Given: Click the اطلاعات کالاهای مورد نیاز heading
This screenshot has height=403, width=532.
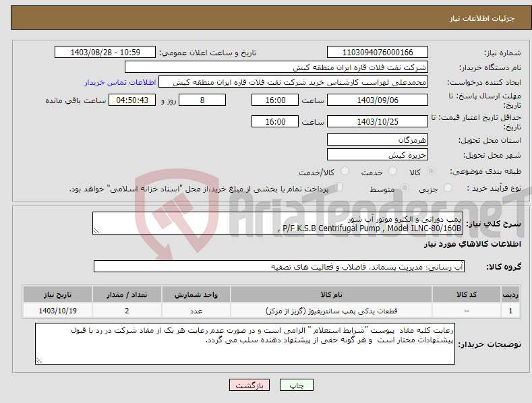Looking at the screenshot, I should (x=472, y=244).
